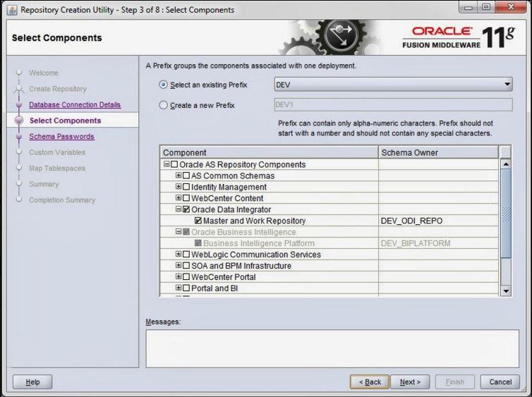Maximize the Repository Creation Utility window
The height and width of the screenshot is (397, 532).
coord(486,8)
